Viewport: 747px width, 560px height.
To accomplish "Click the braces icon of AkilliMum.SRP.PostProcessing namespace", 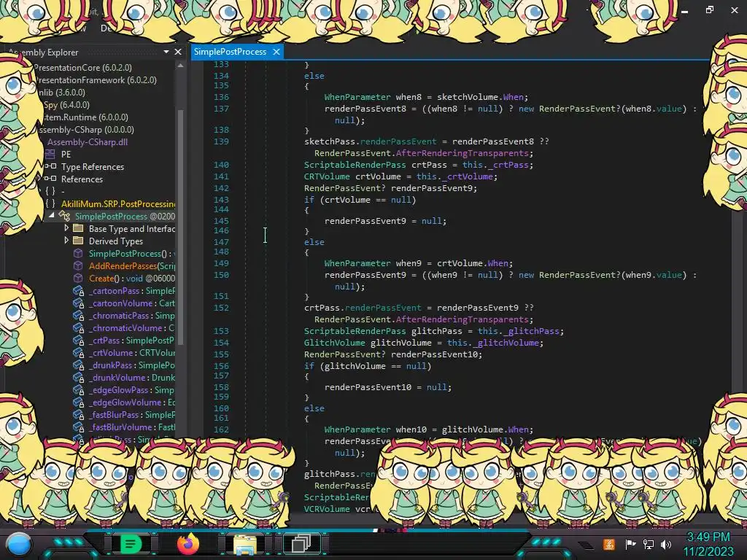I will click(50, 204).
